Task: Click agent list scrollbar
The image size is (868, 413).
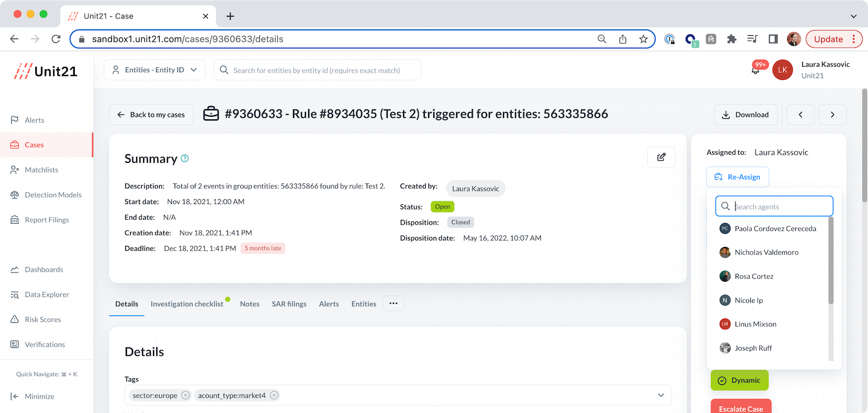Action: point(831,260)
